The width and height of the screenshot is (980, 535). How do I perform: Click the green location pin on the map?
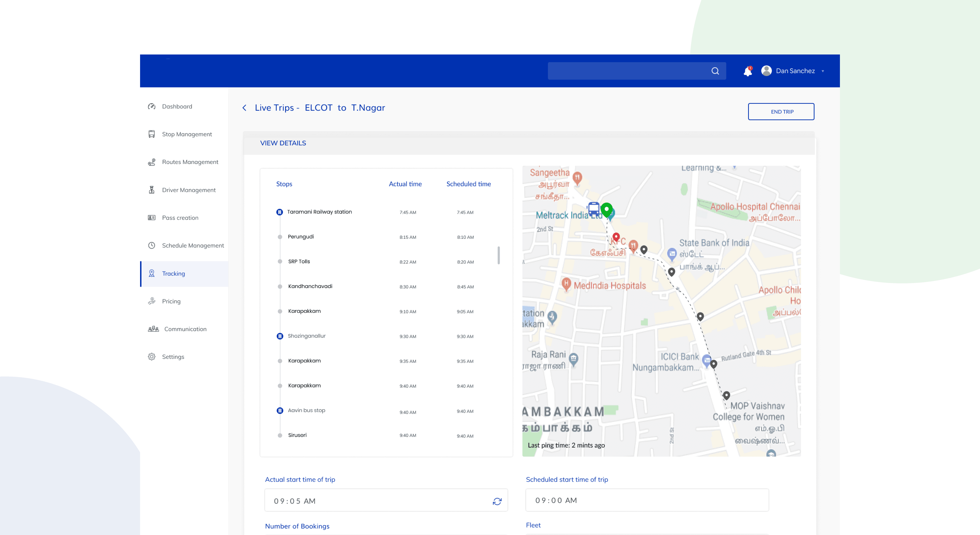606,210
